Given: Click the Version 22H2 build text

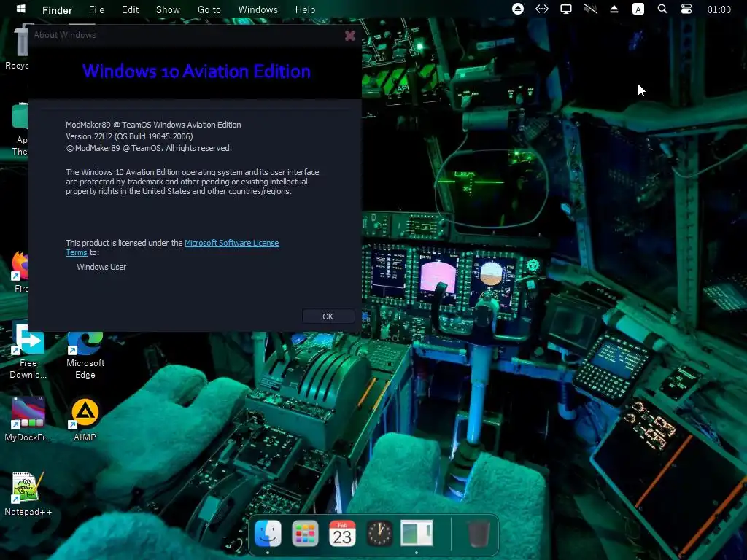Looking at the screenshot, I should click(129, 136).
